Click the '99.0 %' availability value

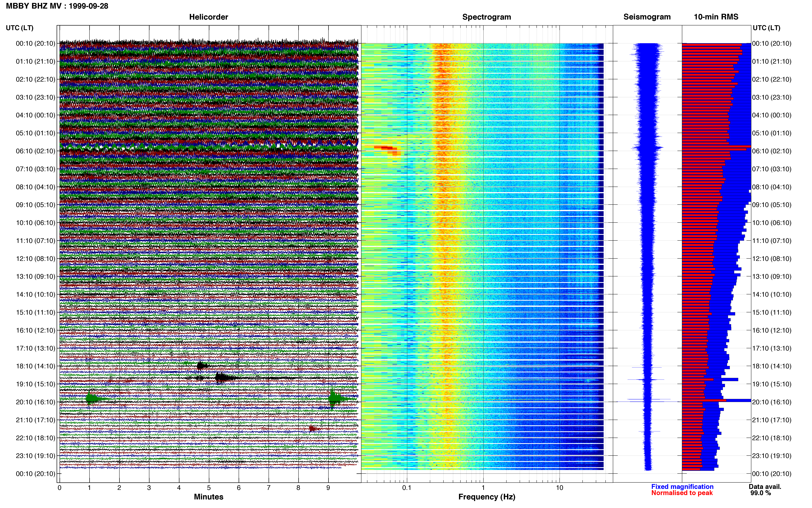click(761, 493)
